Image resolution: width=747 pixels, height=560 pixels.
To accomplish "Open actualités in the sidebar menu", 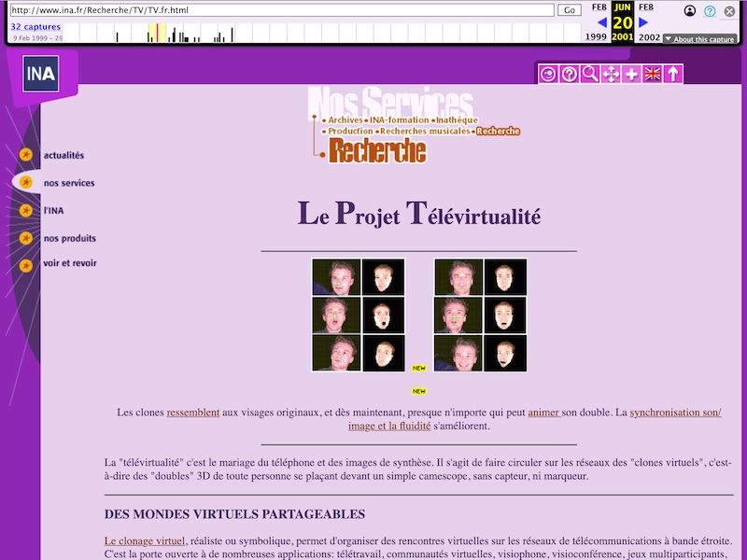I will [63, 155].
